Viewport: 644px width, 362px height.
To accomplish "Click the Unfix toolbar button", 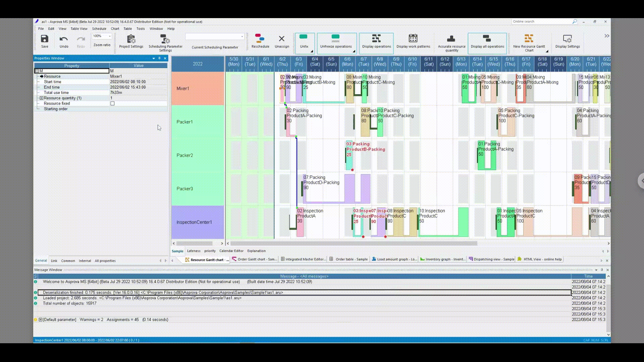I will point(305,43).
